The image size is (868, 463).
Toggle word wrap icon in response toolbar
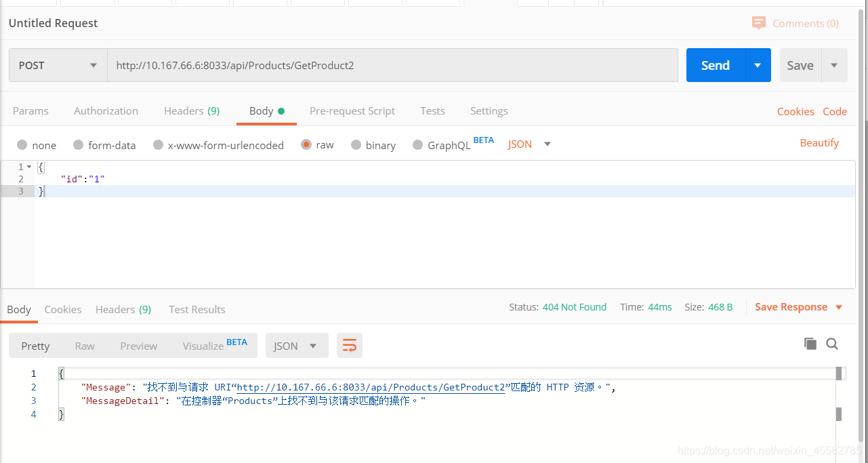(x=350, y=346)
